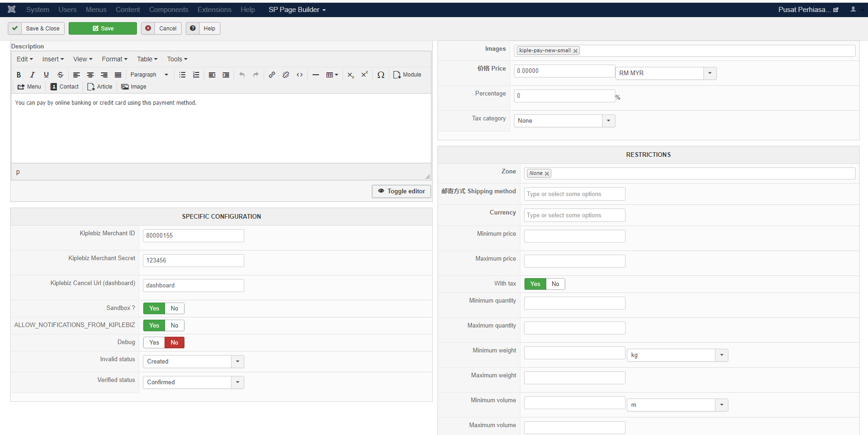Center-align the description text
The height and width of the screenshot is (435, 868).
tap(90, 75)
